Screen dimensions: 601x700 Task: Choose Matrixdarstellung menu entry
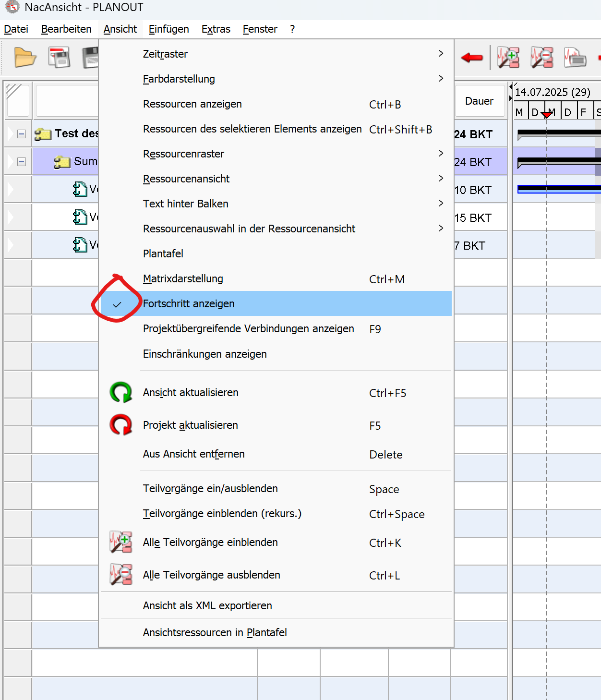[276, 278]
